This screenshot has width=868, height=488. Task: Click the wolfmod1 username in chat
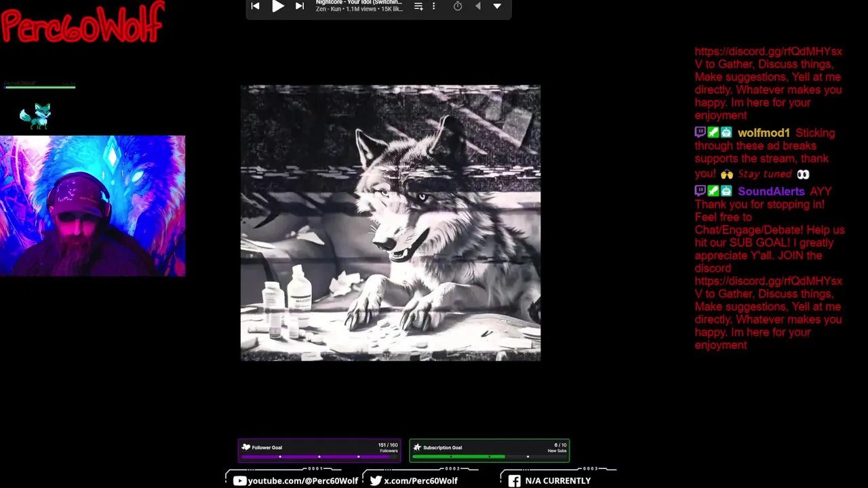[x=764, y=133]
